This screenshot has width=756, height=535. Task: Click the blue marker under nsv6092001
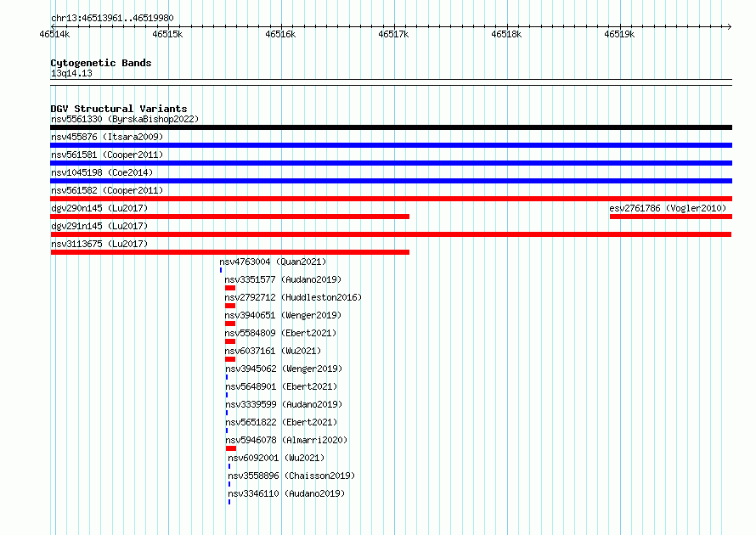pyautogui.click(x=229, y=466)
